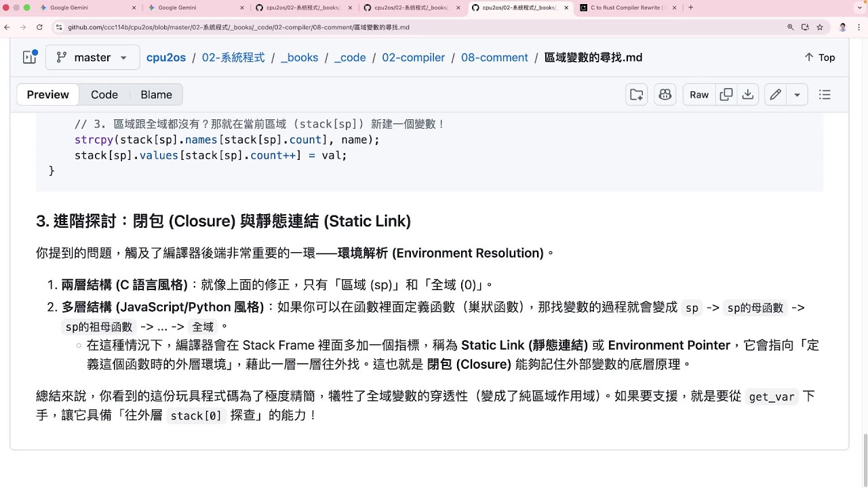Jump to Top of the file

[x=819, y=58]
